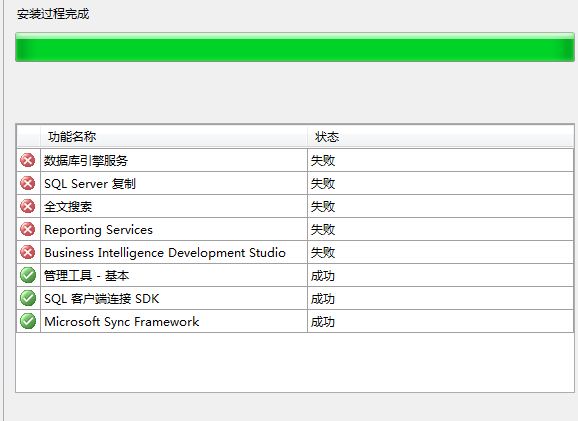
Task: Click the 失败 status of 全文搜索
Action: pyautogui.click(x=323, y=206)
